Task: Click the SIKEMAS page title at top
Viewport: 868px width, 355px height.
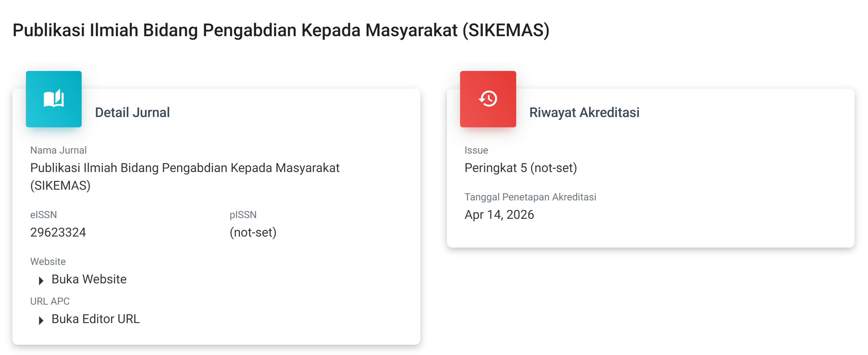Action: point(281,30)
